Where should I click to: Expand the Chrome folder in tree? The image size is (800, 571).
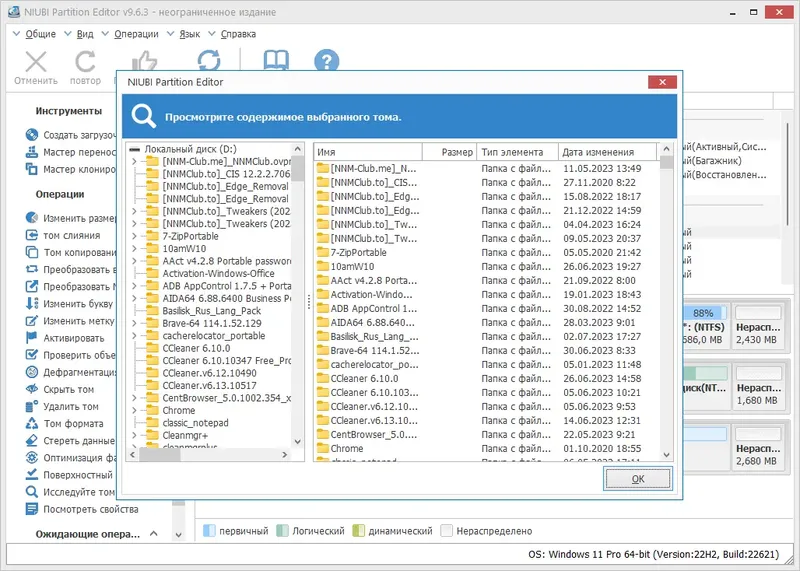coord(134,410)
